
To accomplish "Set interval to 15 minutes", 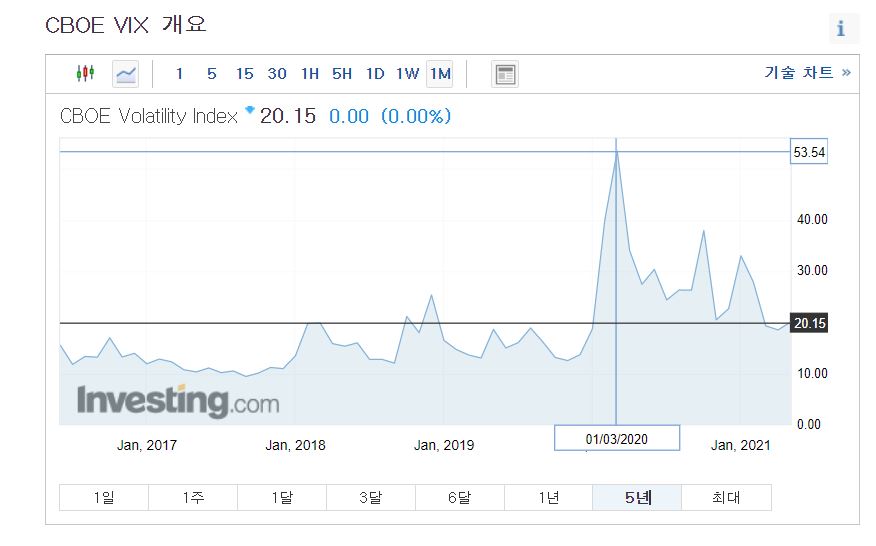I will (x=245, y=74).
